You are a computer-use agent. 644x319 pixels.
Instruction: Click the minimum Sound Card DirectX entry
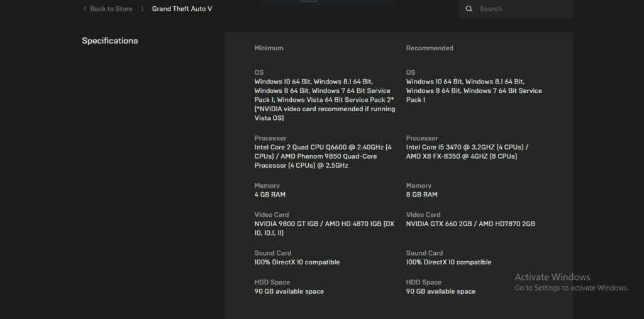click(x=297, y=262)
